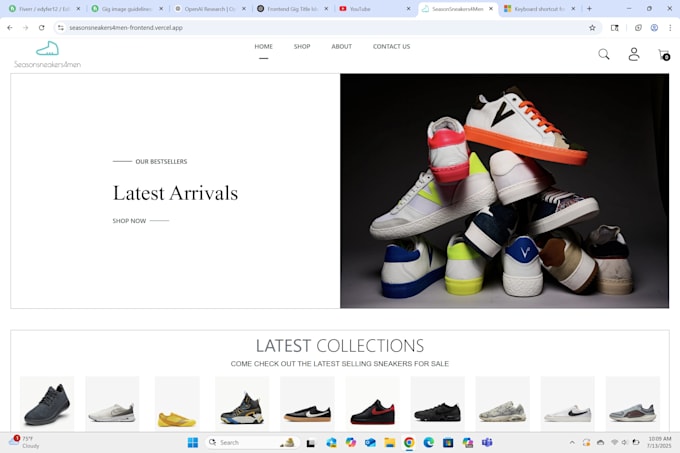
Task: Open the yellow sneaker product thumbnail
Action: [177, 403]
